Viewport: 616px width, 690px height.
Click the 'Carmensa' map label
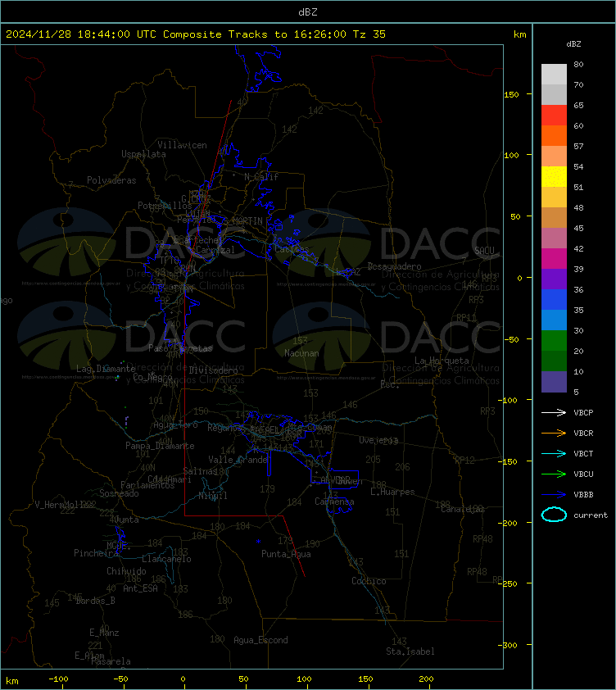[x=334, y=502]
